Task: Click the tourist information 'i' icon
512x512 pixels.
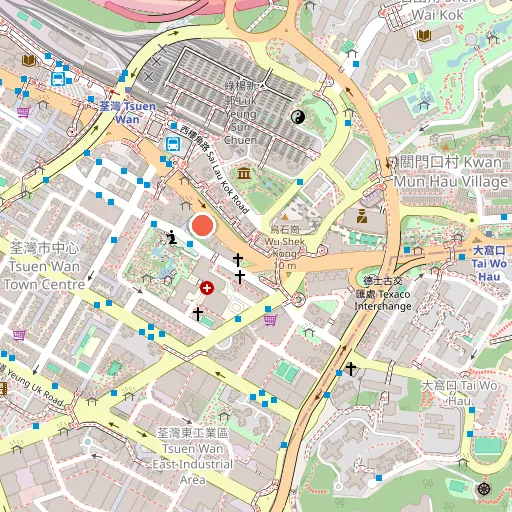Action: (x=172, y=237)
